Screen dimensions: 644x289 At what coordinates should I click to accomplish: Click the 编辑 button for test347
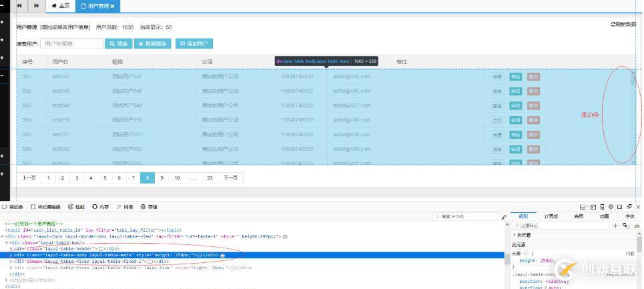click(x=515, y=77)
